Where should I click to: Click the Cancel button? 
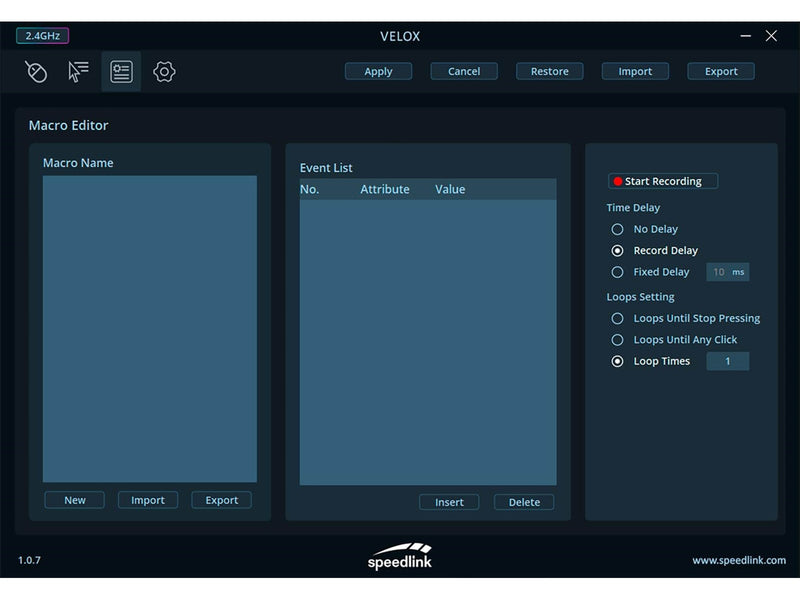click(464, 71)
